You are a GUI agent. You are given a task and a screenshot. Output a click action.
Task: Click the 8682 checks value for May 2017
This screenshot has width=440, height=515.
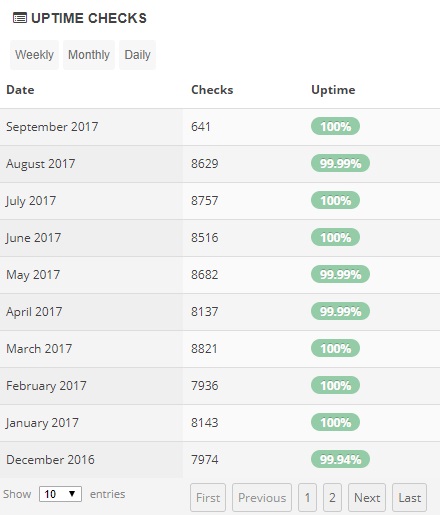tap(205, 275)
